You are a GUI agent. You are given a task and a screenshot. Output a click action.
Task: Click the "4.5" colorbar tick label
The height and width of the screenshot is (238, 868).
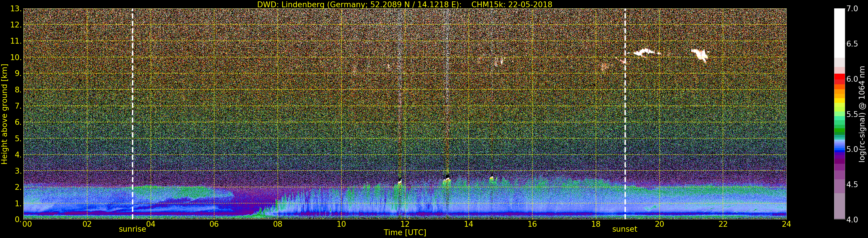click(852, 185)
